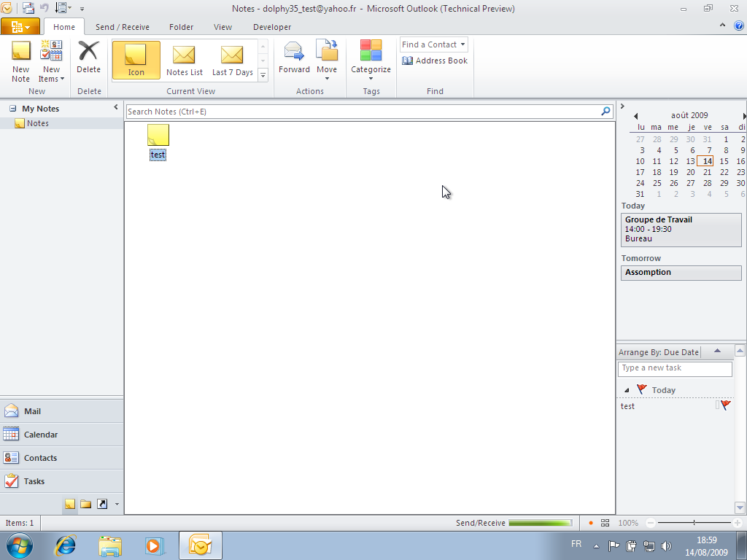The width and height of the screenshot is (747, 560).
Task: Minimize the navigation pane
Action: tap(116, 107)
